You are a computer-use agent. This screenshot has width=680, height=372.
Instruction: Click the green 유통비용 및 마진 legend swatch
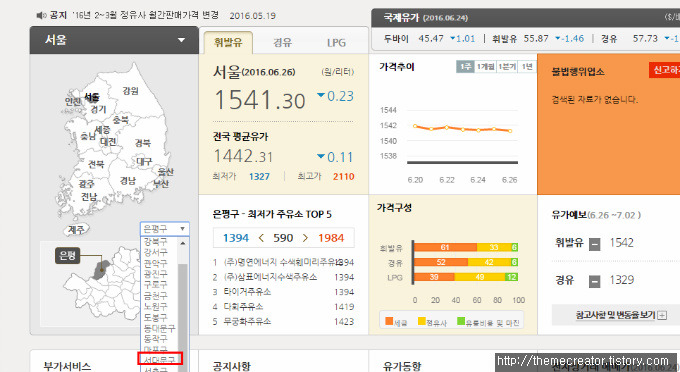click(461, 321)
